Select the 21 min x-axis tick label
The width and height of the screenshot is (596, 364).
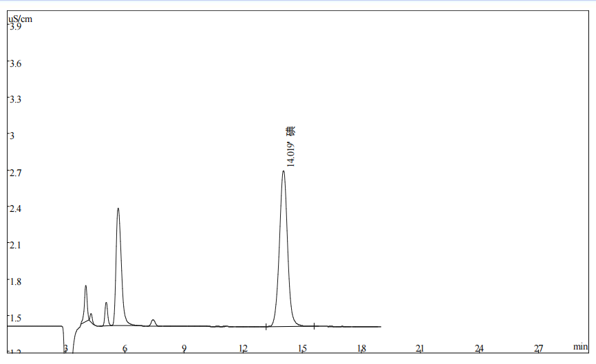pos(420,349)
